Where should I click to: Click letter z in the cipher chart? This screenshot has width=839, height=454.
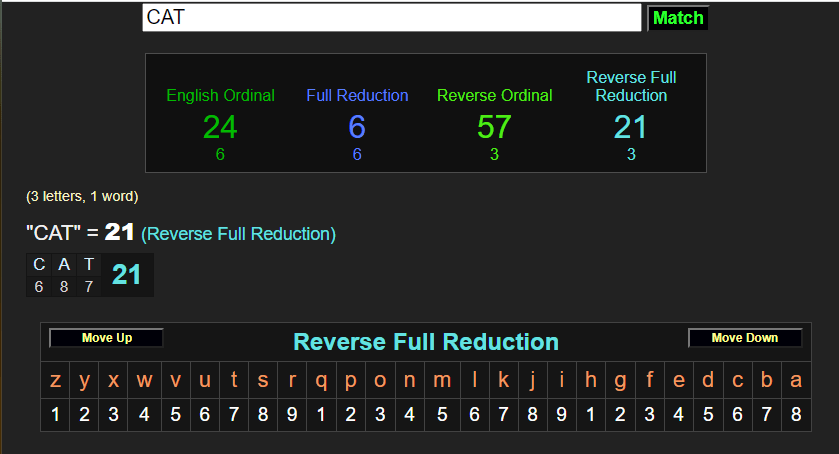[56, 380]
